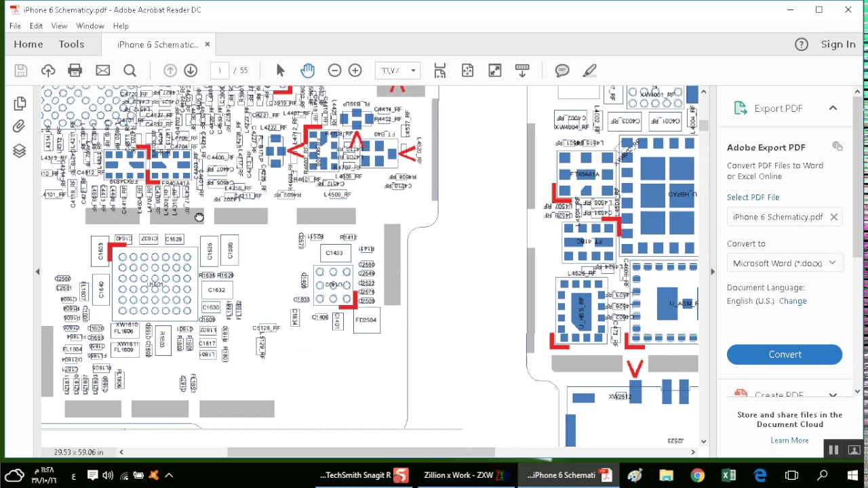Zoom in with the plus icon
This screenshot has height=488, width=868.
point(355,70)
